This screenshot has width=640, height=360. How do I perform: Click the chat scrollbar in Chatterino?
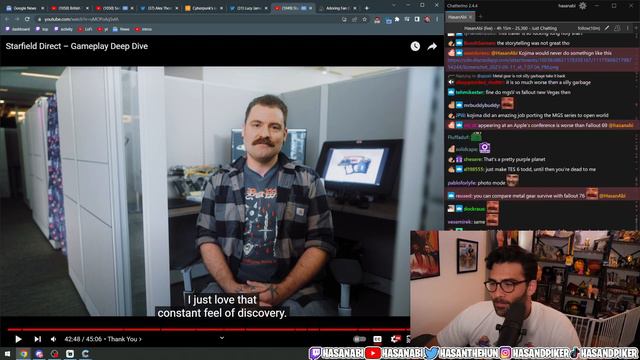(637, 131)
